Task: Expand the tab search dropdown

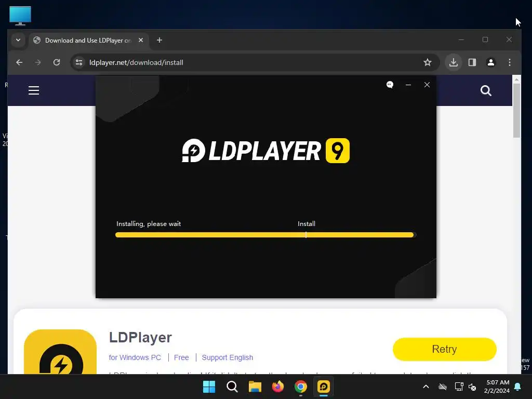Action: pos(18,40)
